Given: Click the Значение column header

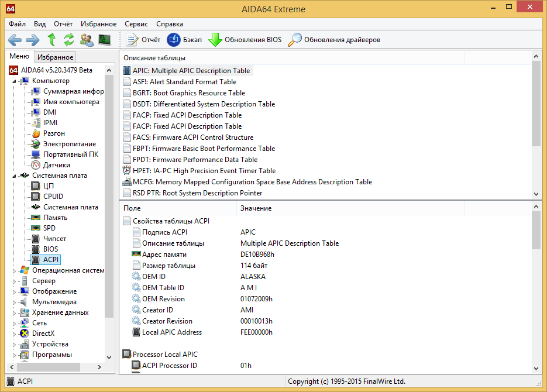Looking at the screenshot, I should point(256,208).
